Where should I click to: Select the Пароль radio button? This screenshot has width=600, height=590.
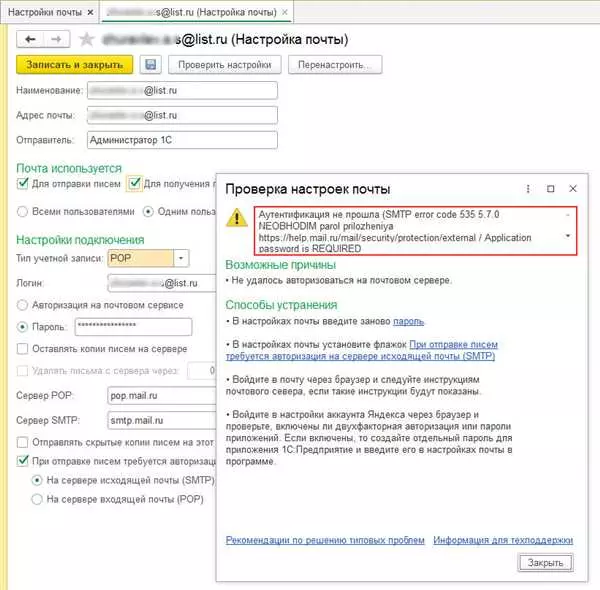(22, 327)
